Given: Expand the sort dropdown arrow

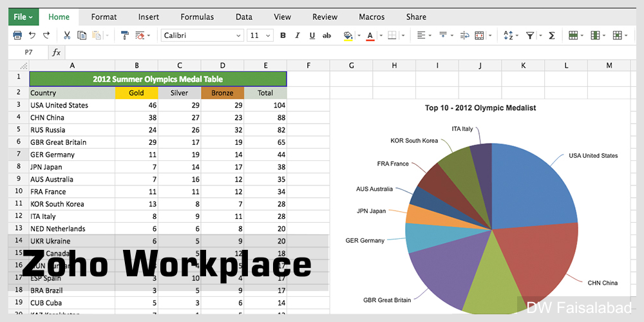Looking at the screenshot, I should (x=517, y=35).
